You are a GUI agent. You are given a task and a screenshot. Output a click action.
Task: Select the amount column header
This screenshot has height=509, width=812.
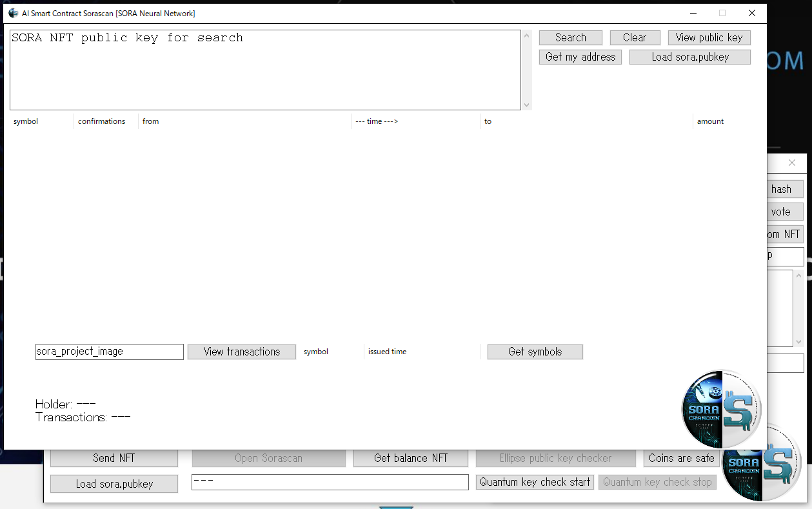pos(726,121)
